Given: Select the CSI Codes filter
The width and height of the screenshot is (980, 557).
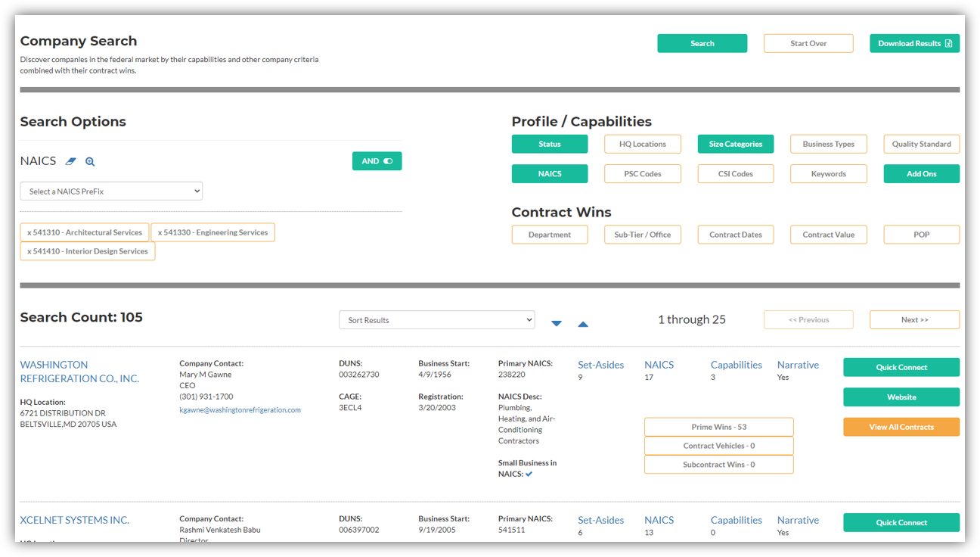Looking at the screenshot, I should (736, 173).
